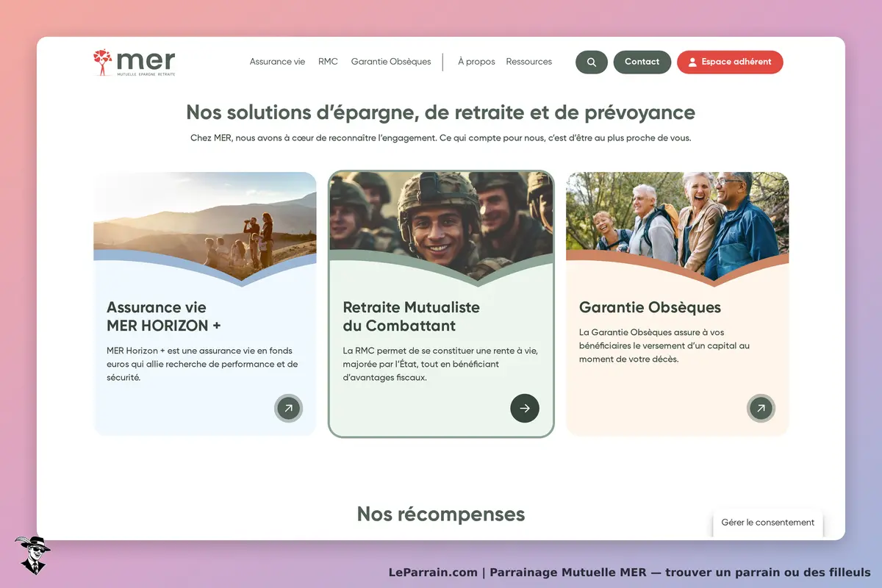Click the RMC rente à vie description
Screen dimensions: 882x588
click(440, 364)
